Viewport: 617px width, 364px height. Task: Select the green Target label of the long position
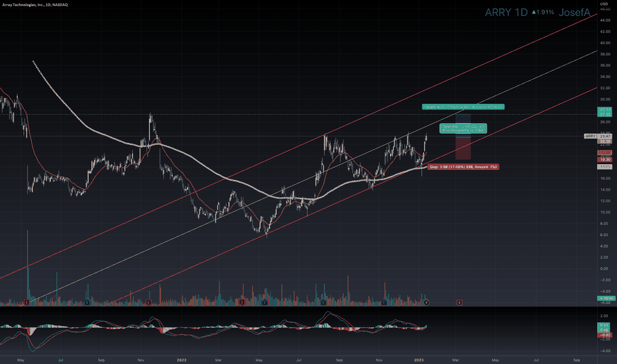[x=463, y=107]
